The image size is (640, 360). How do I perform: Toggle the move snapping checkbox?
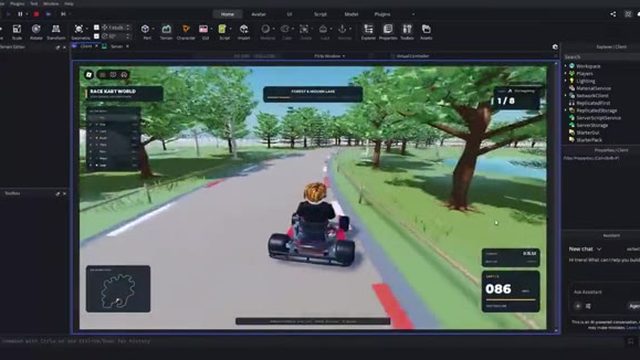[x=96, y=27]
